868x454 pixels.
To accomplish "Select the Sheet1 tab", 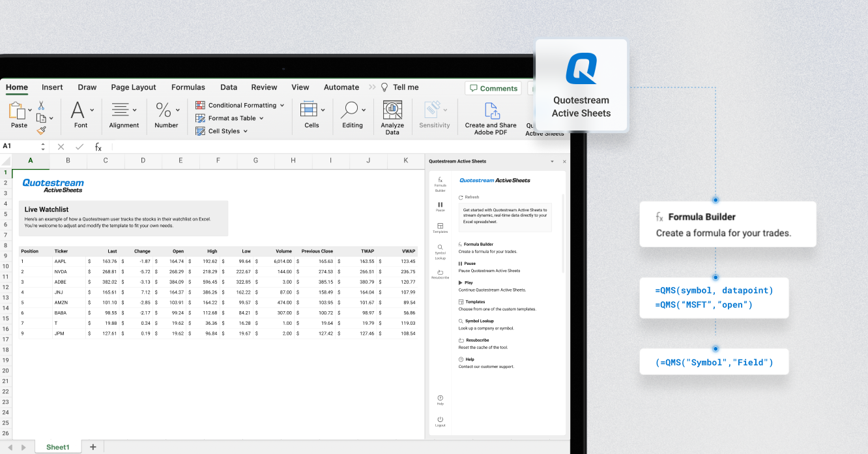I will coord(57,447).
